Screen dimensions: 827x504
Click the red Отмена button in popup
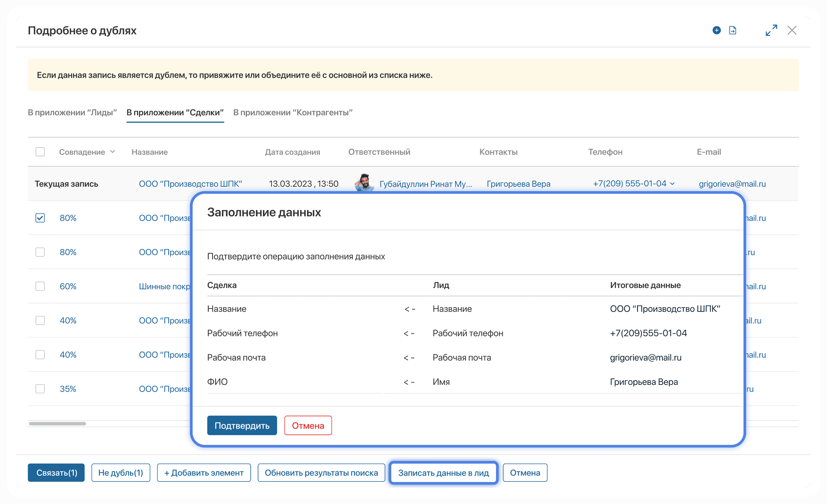(x=308, y=426)
